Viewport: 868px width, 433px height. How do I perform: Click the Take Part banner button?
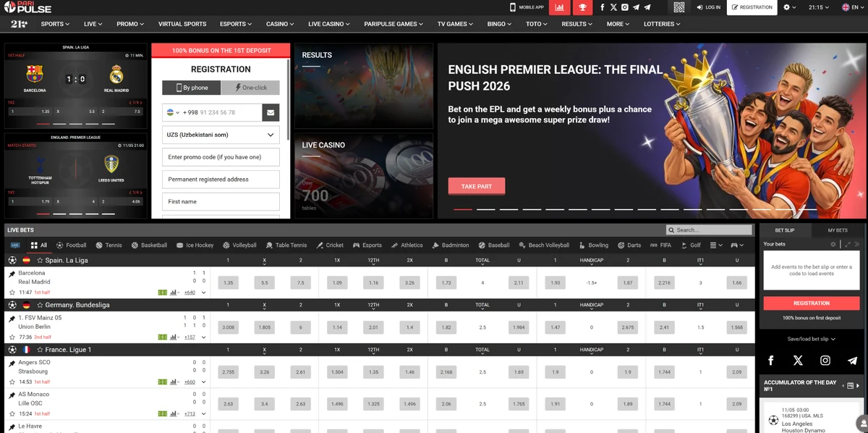(x=477, y=186)
